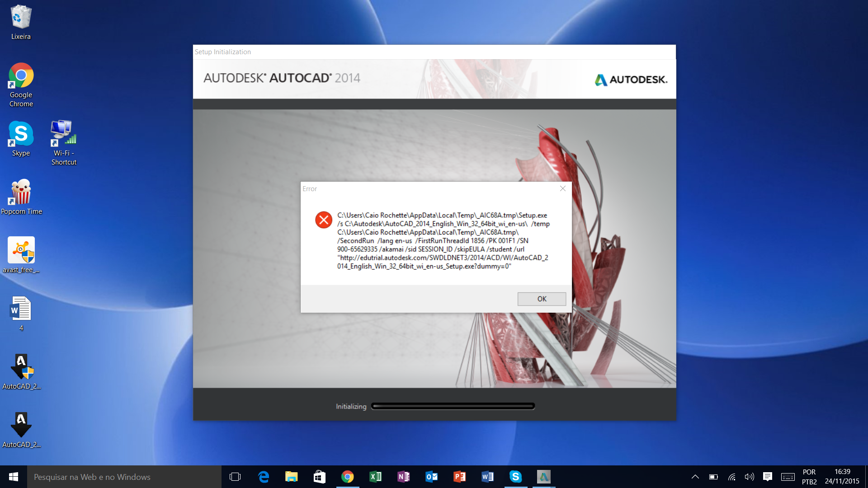Click AUTODESK AUTOCAD 2014 heading text
The width and height of the screenshot is (868, 488).
click(x=282, y=78)
